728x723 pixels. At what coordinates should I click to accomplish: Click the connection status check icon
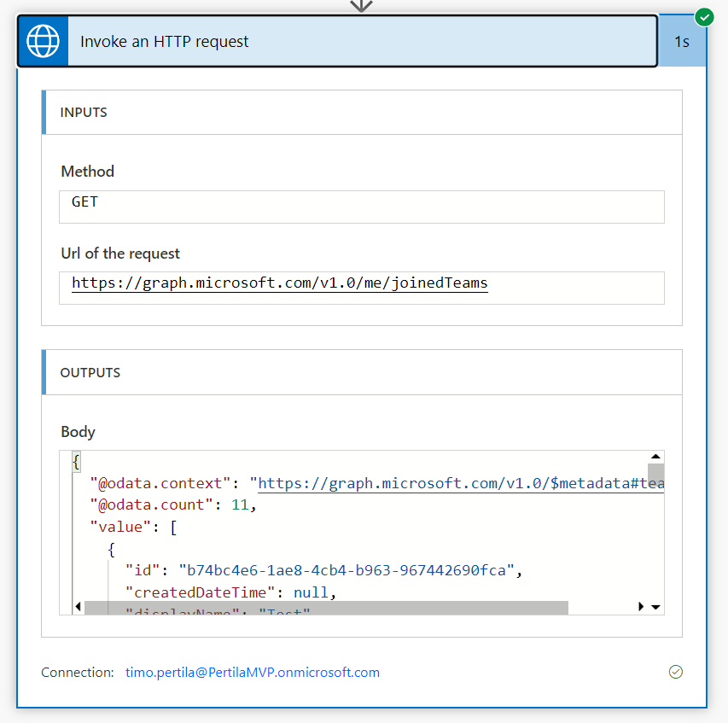point(675,672)
